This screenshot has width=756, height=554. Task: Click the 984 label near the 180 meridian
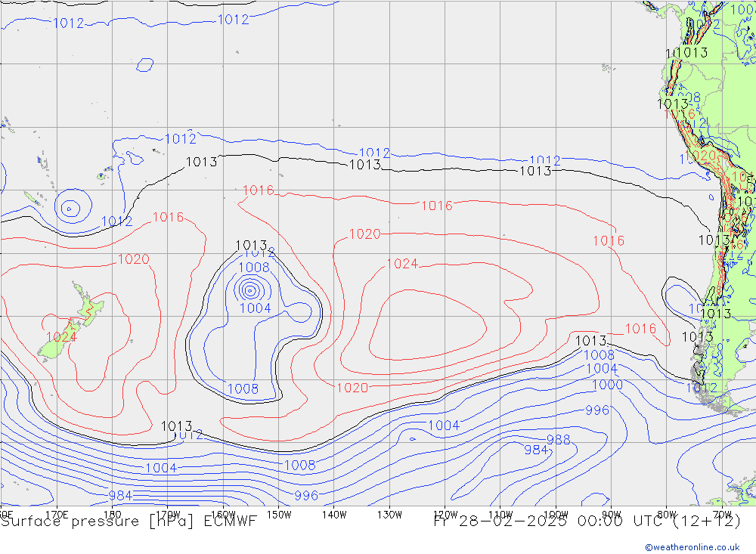click(x=120, y=495)
